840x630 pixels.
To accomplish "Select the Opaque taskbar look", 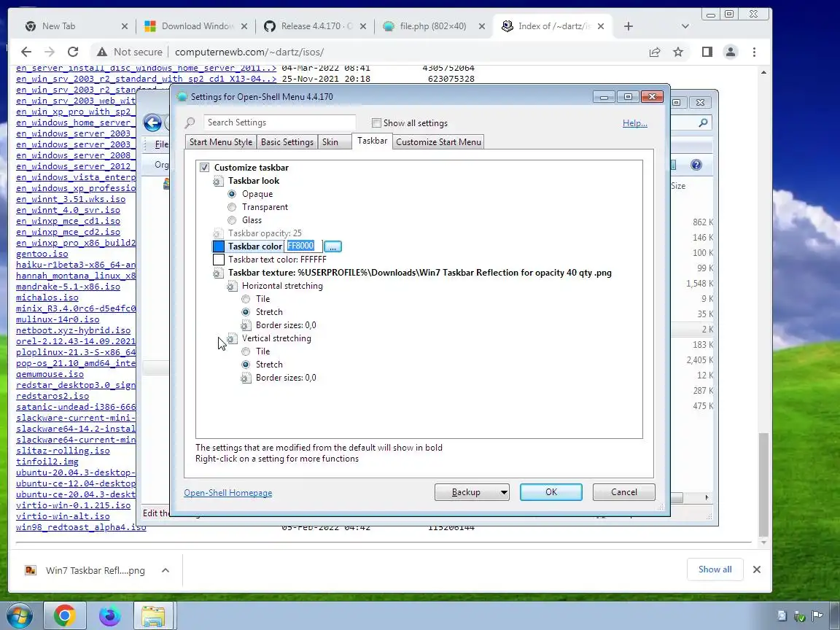I will coord(232,194).
